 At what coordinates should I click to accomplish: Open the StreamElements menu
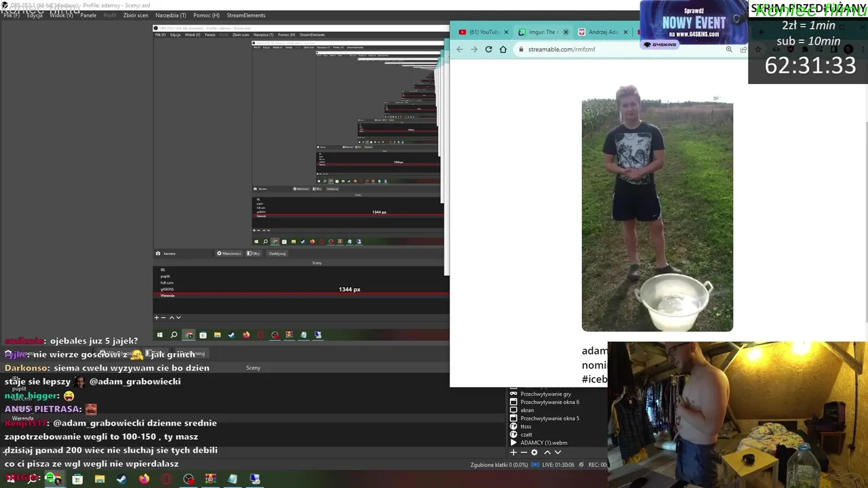246,15
